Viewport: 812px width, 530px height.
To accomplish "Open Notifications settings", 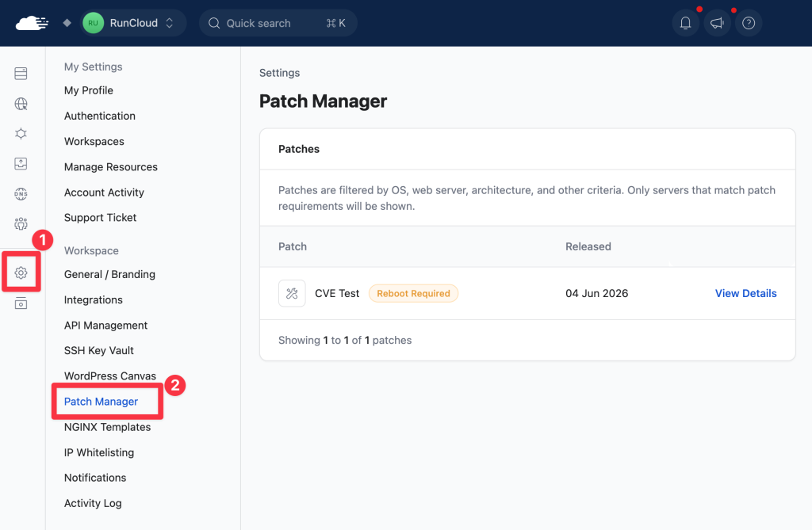I will tap(95, 478).
